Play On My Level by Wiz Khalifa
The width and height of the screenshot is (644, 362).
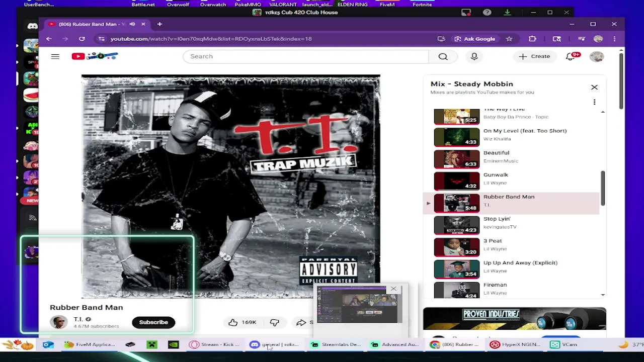coord(512,137)
